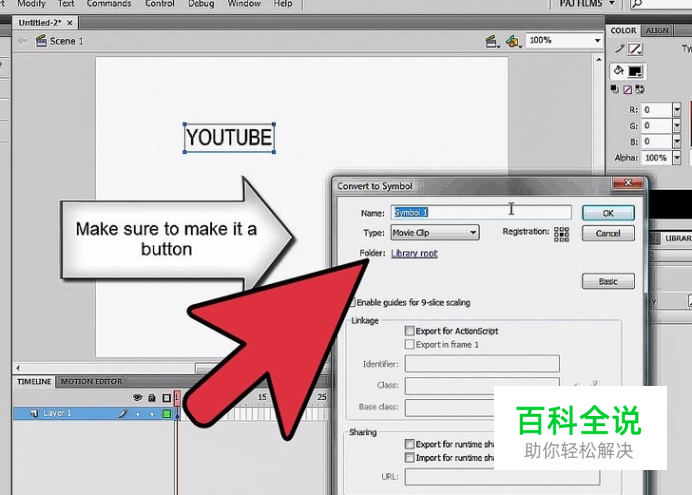Click the show/hide all layers eye icon
The height and width of the screenshot is (495, 692).
point(138,398)
